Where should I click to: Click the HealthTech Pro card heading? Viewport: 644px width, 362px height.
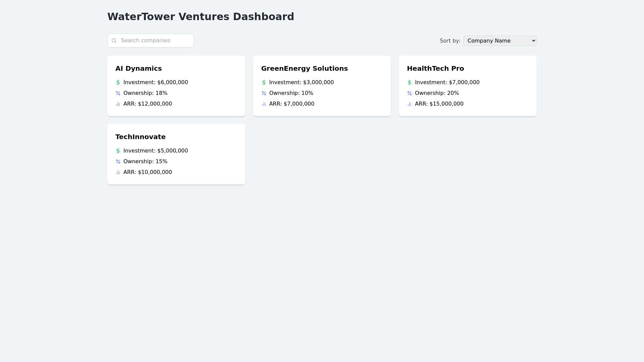pyautogui.click(x=435, y=68)
